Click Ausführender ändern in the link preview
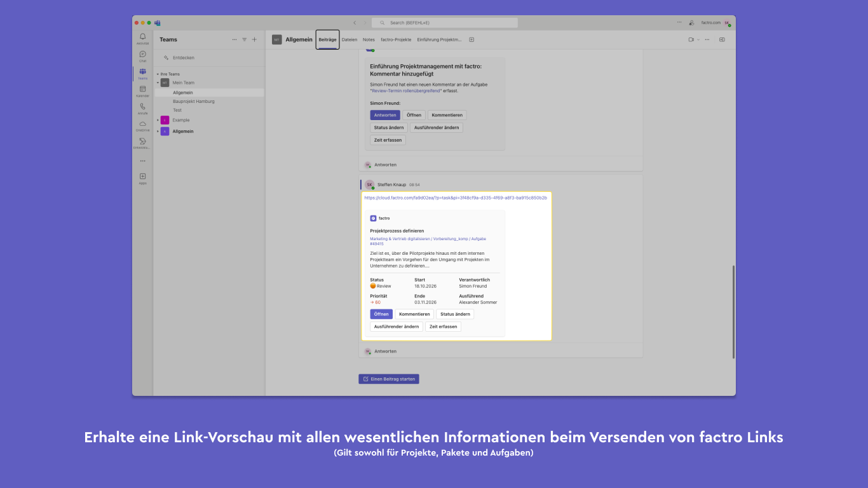The width and height of the screenshot is (868, 488). click(x=397, y=327)
